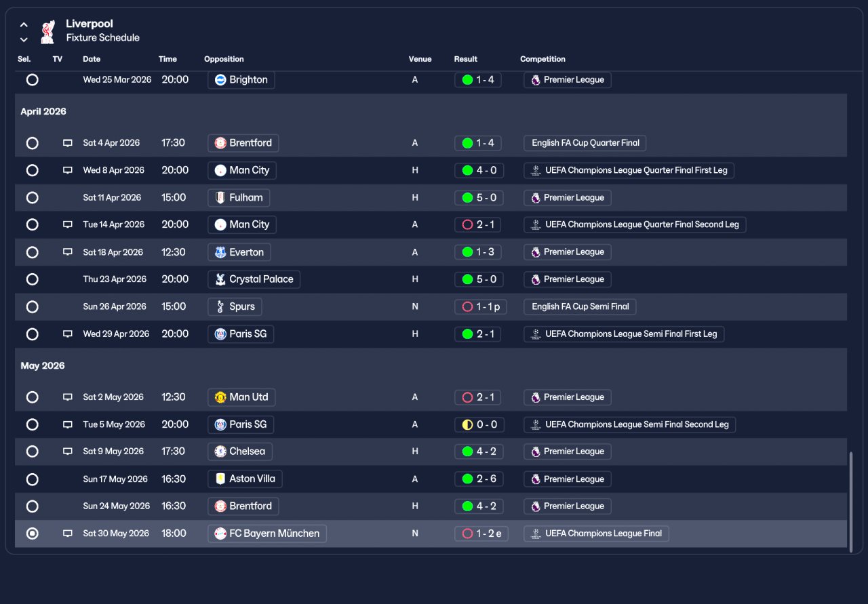Click the date Thu 23 Apr 2026
The width and height of the screenshot is (868, 604).
tap(115, 279)
